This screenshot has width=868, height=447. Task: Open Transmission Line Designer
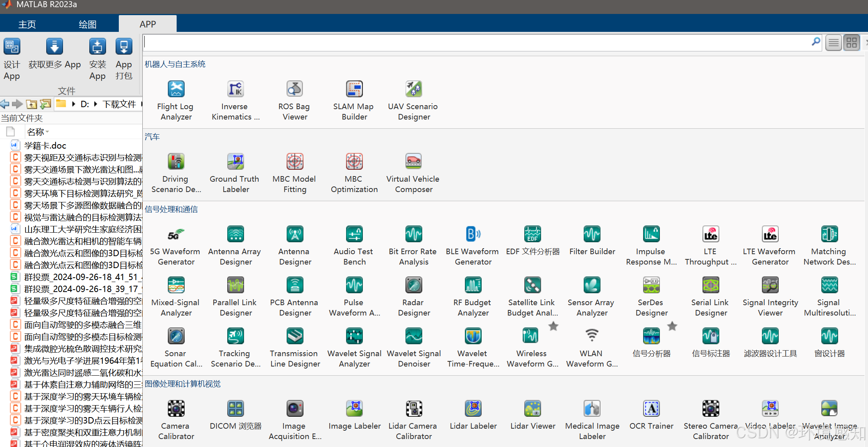pyautogui.click(x=295, y=347)
